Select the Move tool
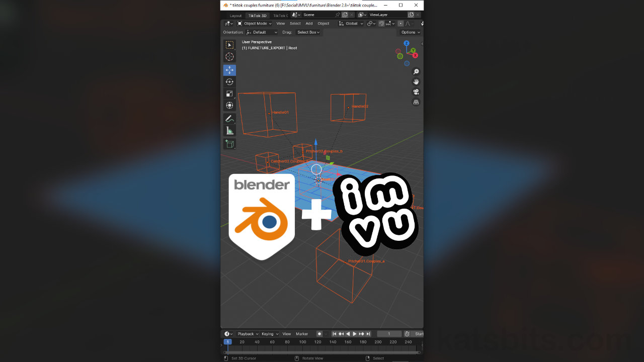 229,70
